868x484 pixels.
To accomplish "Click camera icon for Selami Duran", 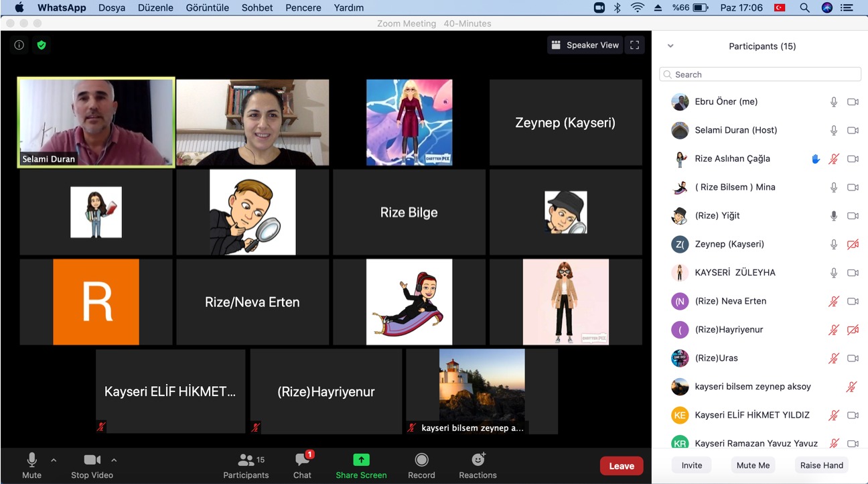I will (x=853, y=130).
